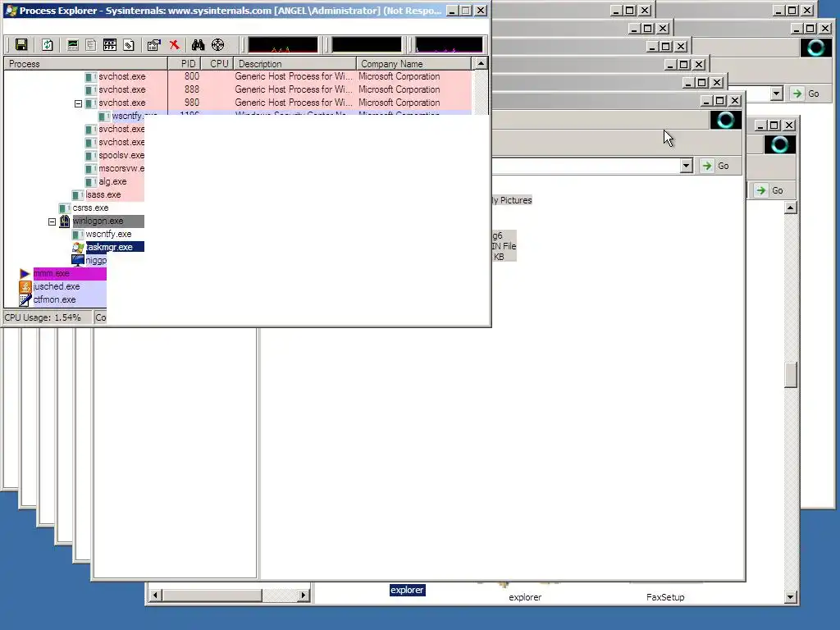Click the Refresh Now toolbar icon
Image resolution: width=840 pixels, height=630 pixels.
47,45
